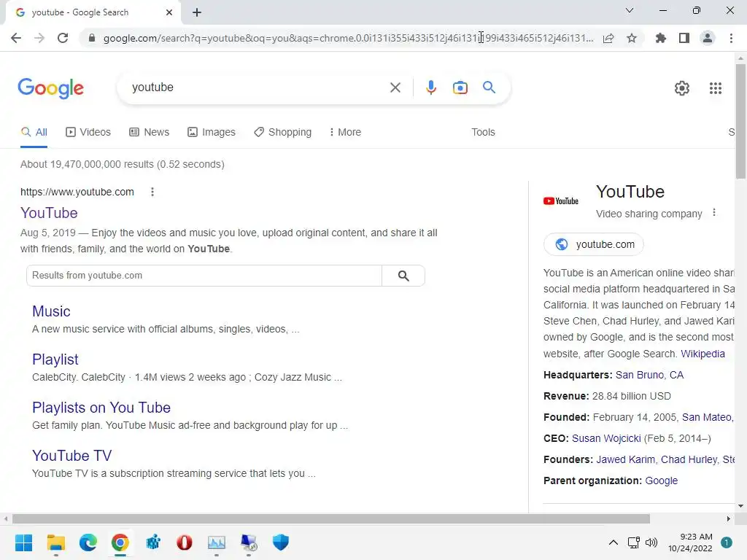Close the youtube Google Search tab

point(169,12)
